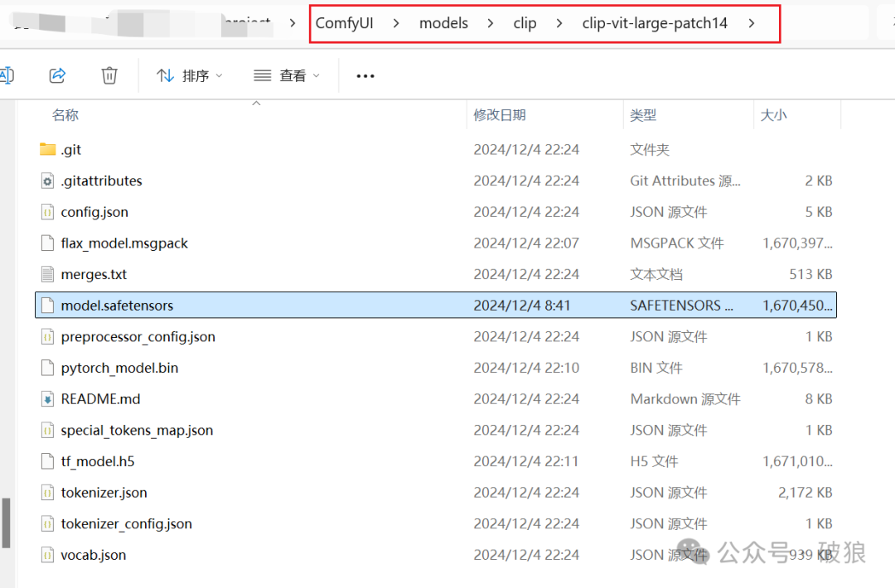Select the .gitattributes file name
The height and width of the screenshot is (588, 895).
click(102, 181)
